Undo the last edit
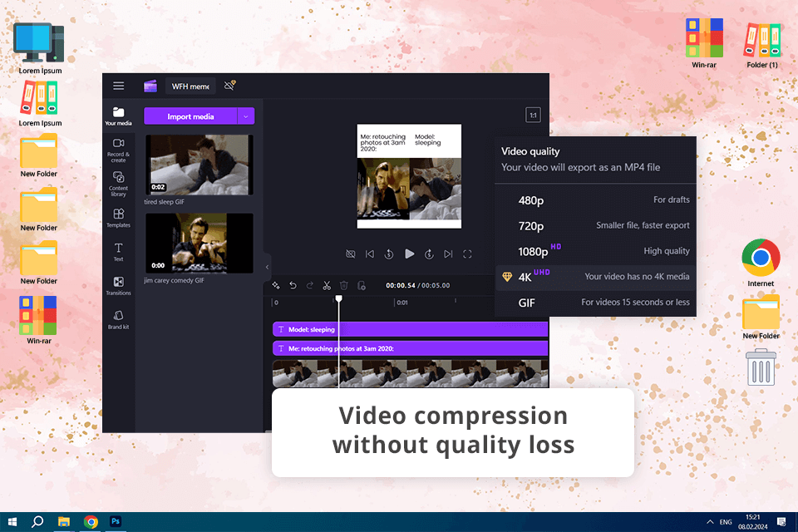 pyautogui.click(x=293, y=285)
